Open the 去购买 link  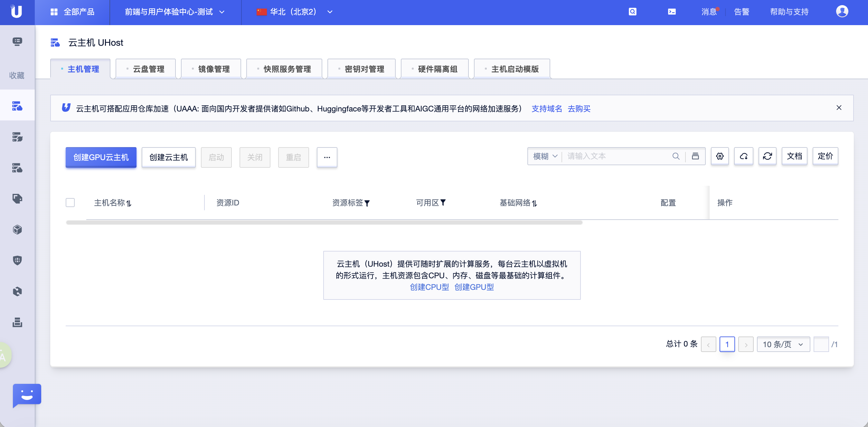579,109
